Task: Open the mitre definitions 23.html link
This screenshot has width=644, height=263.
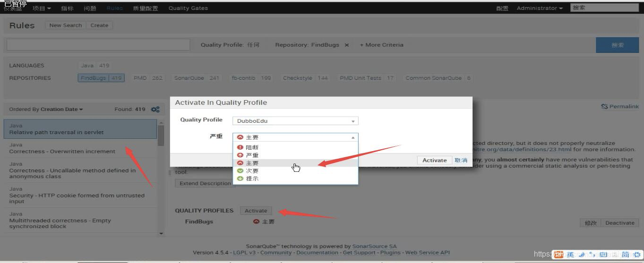Action: click(x=522, y=150)
